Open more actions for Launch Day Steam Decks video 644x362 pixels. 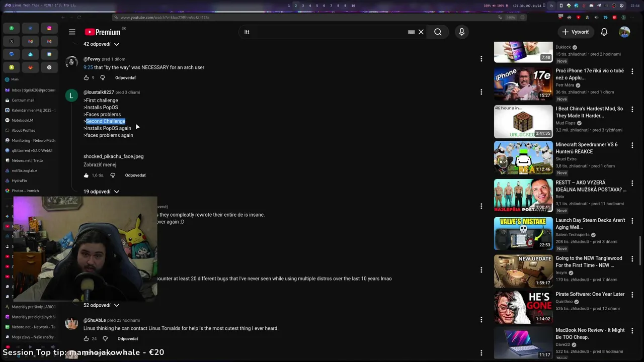click(x=632, y=221)
